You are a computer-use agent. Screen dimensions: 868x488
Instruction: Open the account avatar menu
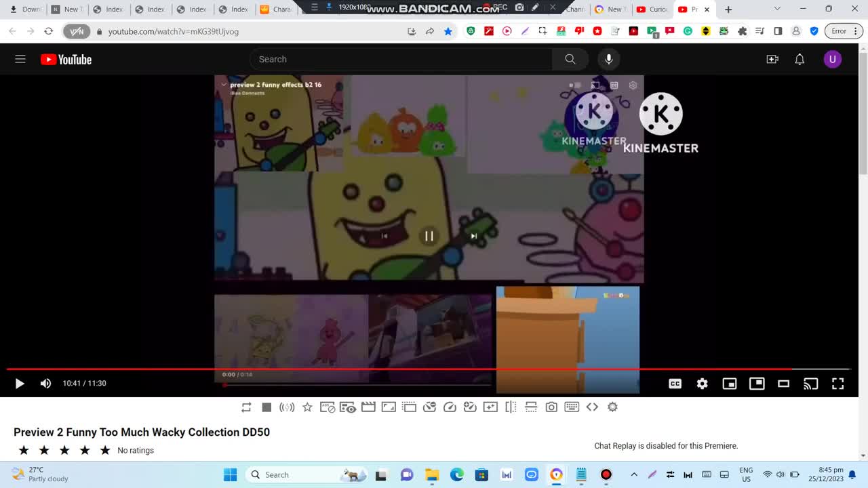click(833, 59)
